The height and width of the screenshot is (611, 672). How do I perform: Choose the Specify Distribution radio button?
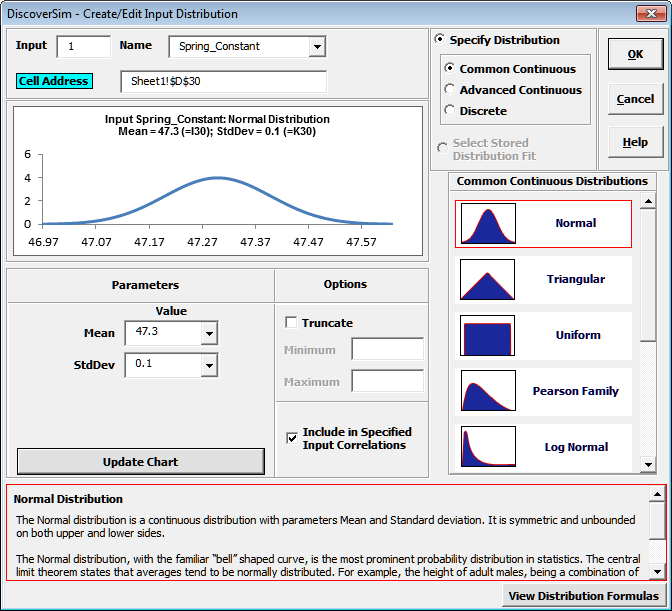440,39
